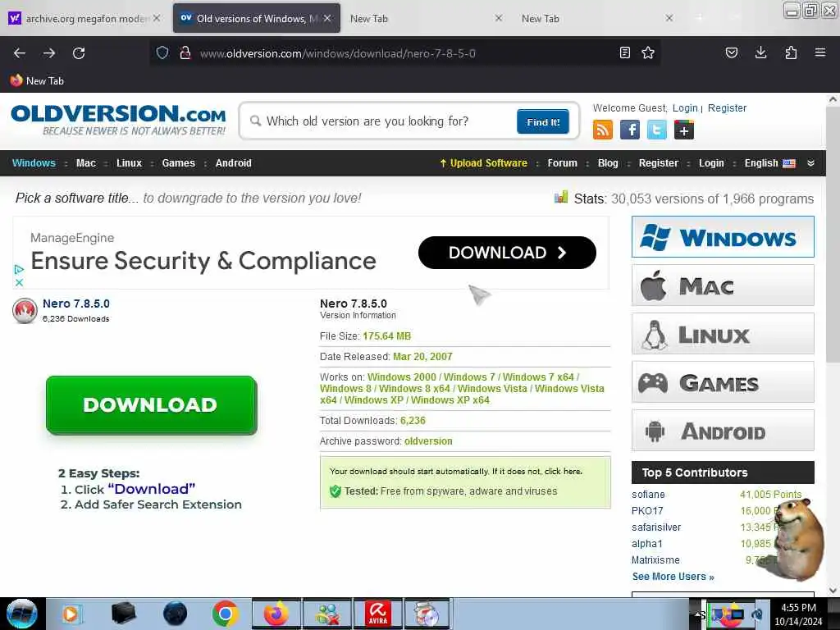Open the Linux nav menu item

pyautogui.click(x=129, y=163)
